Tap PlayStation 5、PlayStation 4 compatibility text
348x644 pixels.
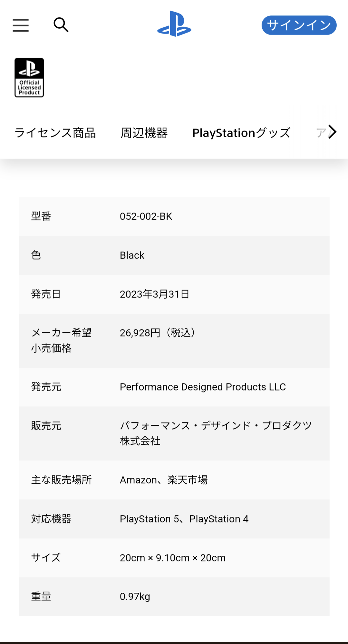coord(184,519)
